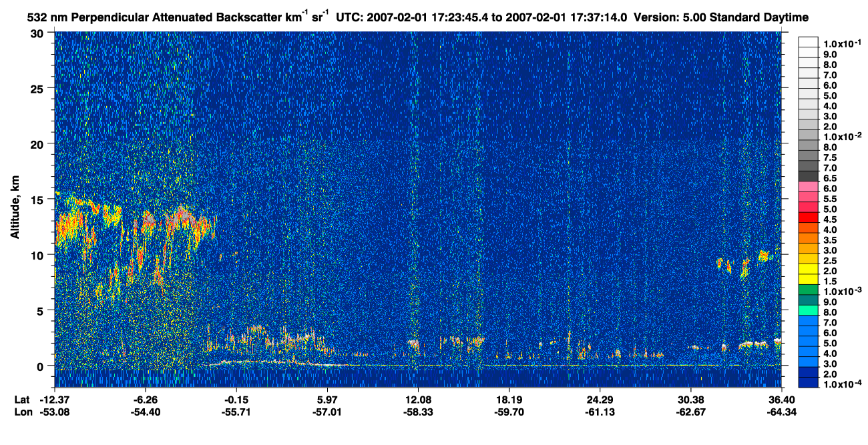Select the altitude tick label '10'
The image size is (868, 445).
tap(38, 255)
